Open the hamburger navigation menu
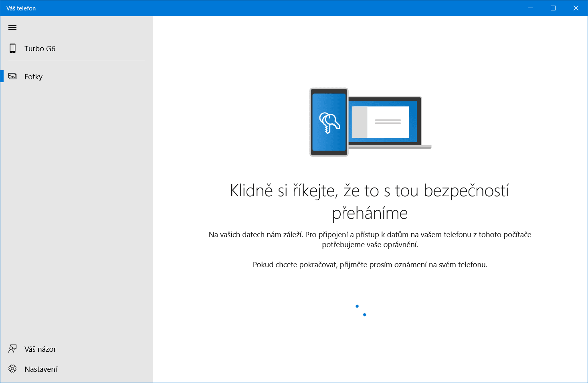 click(12, 28)
